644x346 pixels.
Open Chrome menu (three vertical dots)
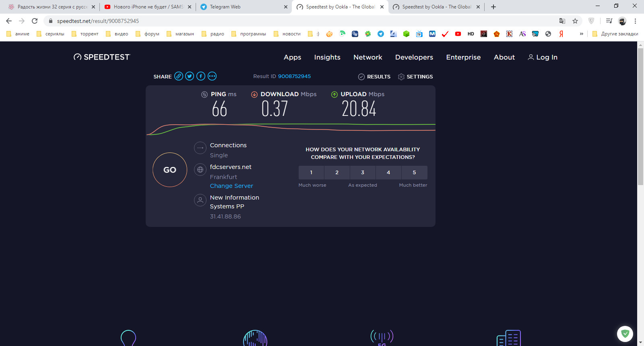tap(635, 21)
